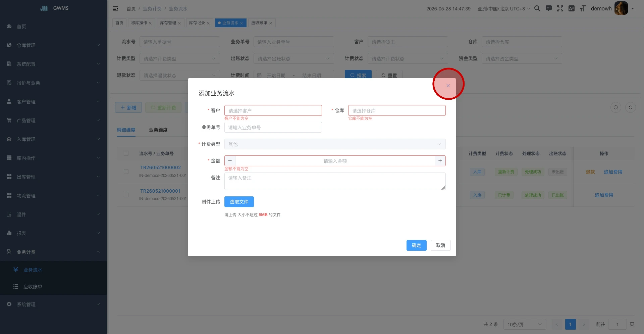This screenshot has width=644, height=334.
Task: Open the header search magnifier icon
Action: 537,8
